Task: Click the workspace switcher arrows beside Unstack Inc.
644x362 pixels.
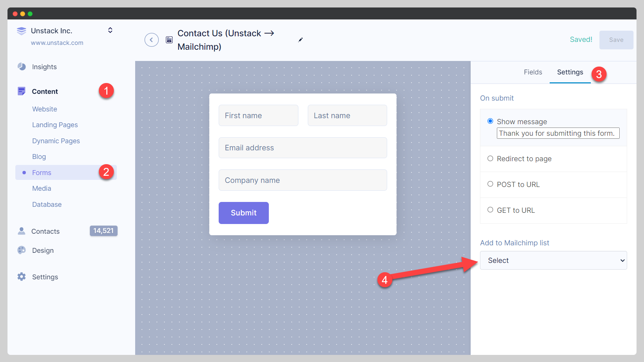Action: (x=110, y=30)
